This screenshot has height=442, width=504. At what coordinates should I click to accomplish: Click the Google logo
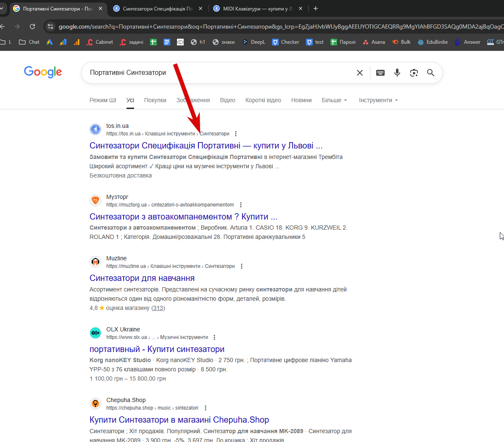coord(43,72)
